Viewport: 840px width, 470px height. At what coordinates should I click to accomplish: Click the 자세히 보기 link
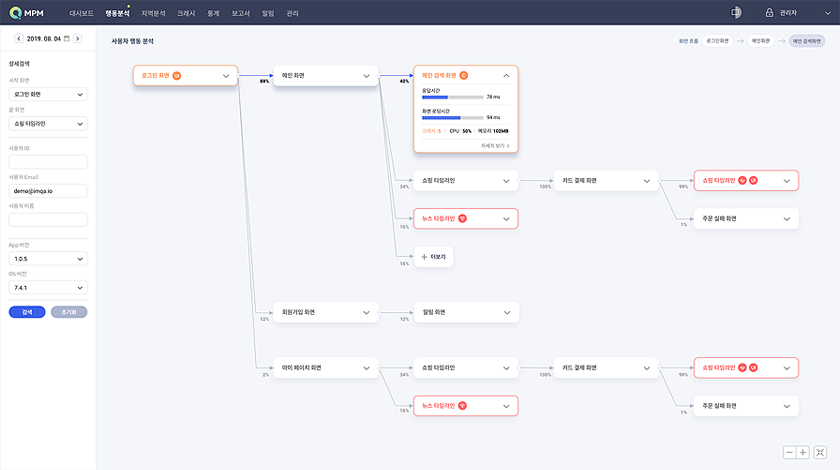495,145
